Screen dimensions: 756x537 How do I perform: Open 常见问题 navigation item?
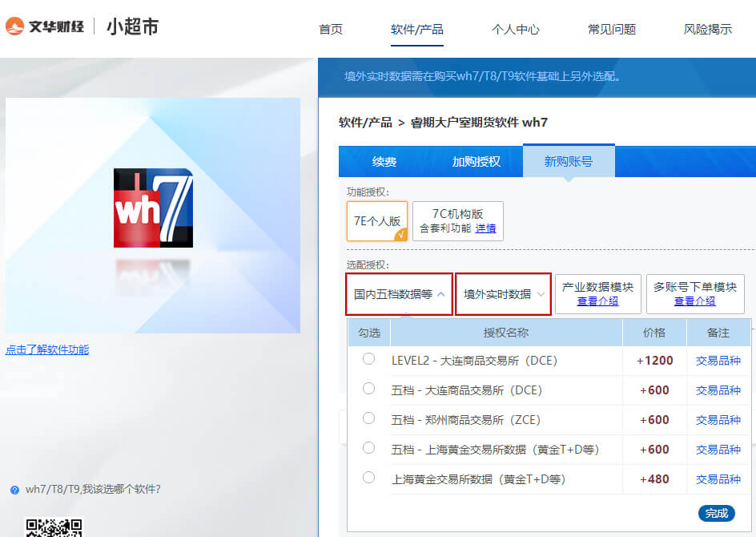pos(611,29)
